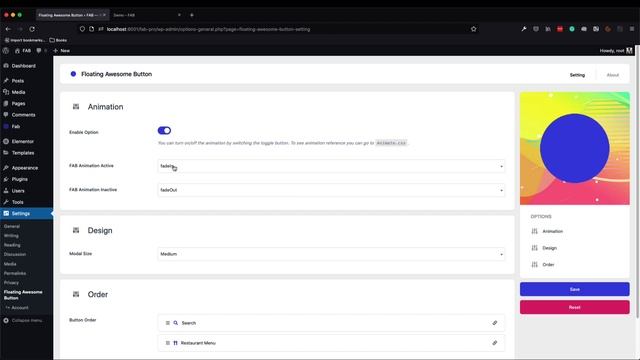
Task: Open Templates in WordPress sidebar
Action: pyautogui.click(x=23, y=153)
